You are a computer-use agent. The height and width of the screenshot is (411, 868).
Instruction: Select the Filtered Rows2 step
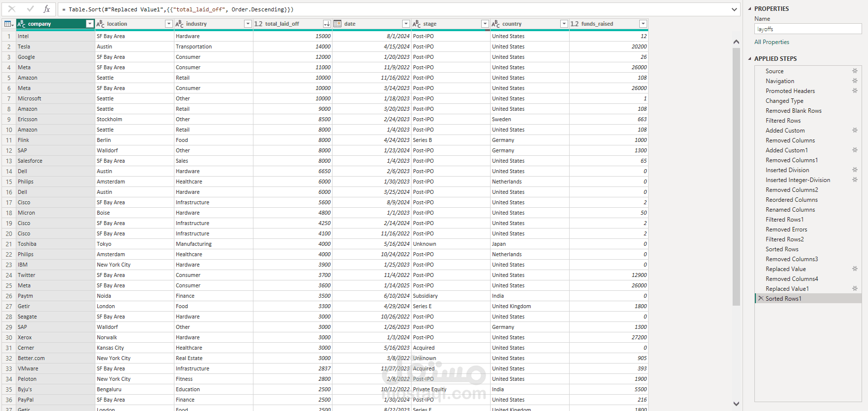[x=785, y=239]
